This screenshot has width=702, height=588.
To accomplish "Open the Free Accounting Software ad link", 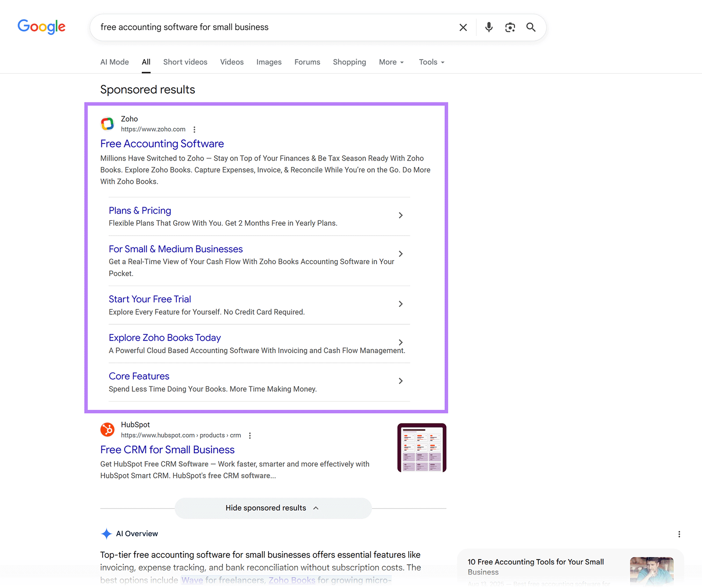I will (162, 143).
